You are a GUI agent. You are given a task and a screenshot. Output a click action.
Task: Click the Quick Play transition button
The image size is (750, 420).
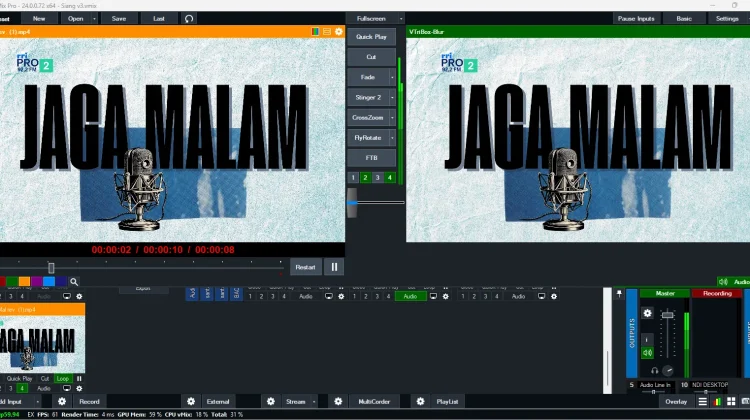pos(371,36)
